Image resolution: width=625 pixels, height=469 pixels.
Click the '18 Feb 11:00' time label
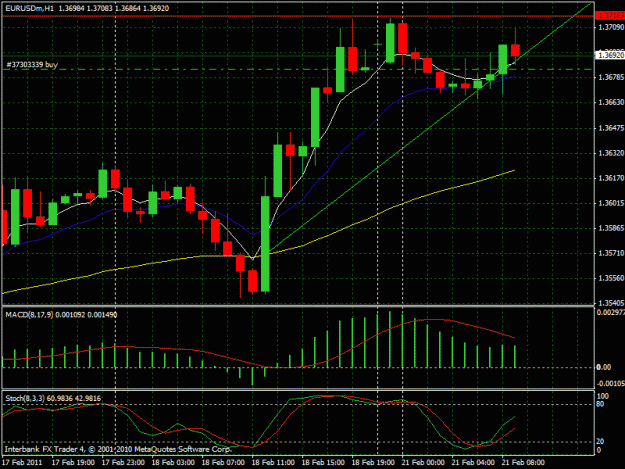[273, 463]
